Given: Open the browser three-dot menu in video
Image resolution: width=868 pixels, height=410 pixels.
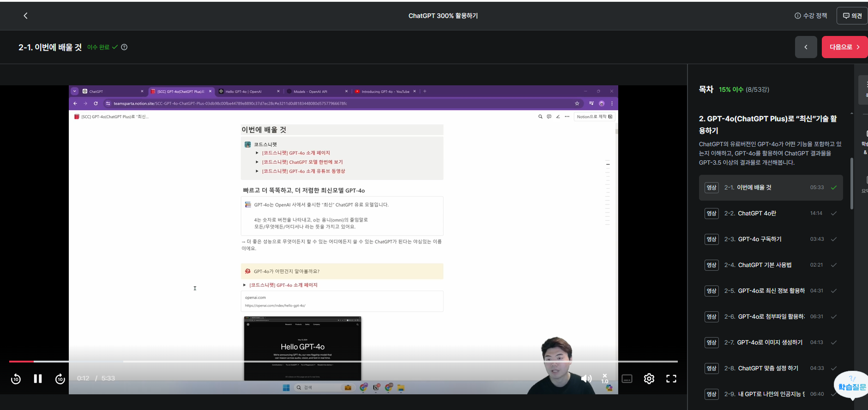Looking at the screenshot, I should 612,103.
